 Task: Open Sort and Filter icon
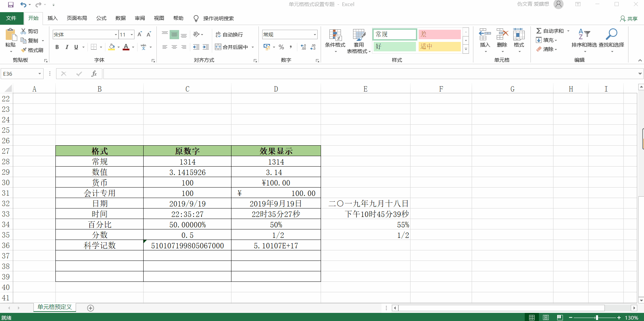tap(584, 34)
